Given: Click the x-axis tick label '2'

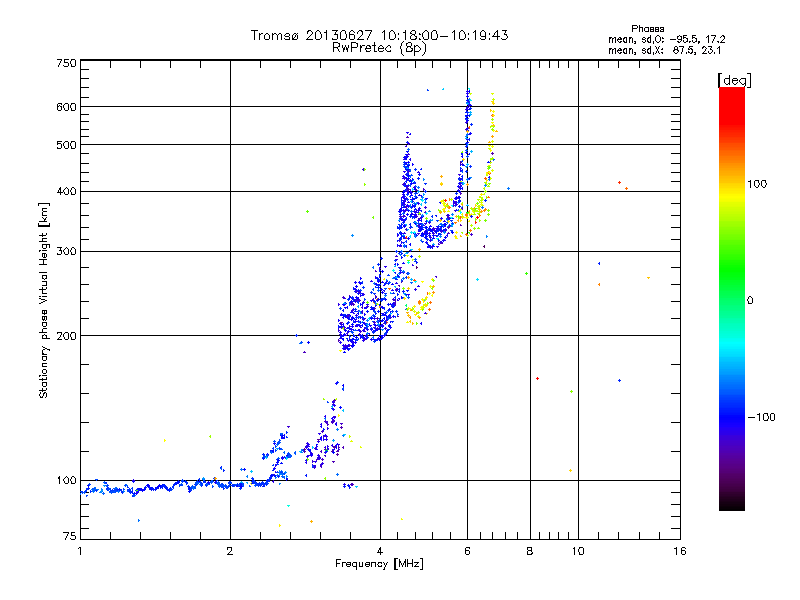Looking at the screenshot, I should point(230,551).
